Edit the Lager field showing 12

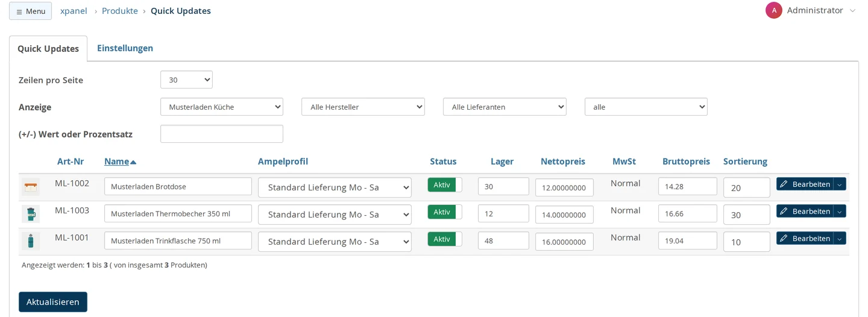click(503, 213)
